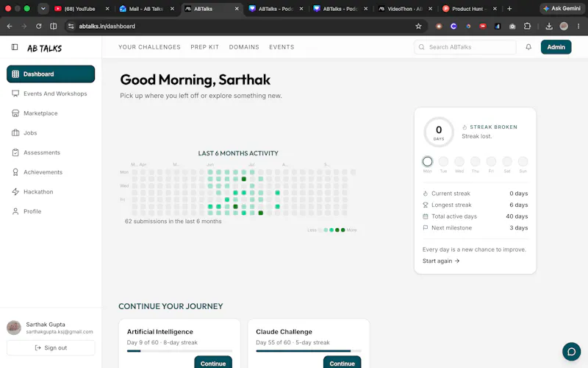Viewport: 588px width, 368px height.
Task: Select Monday streak circle
Action: tap(428, 161)
